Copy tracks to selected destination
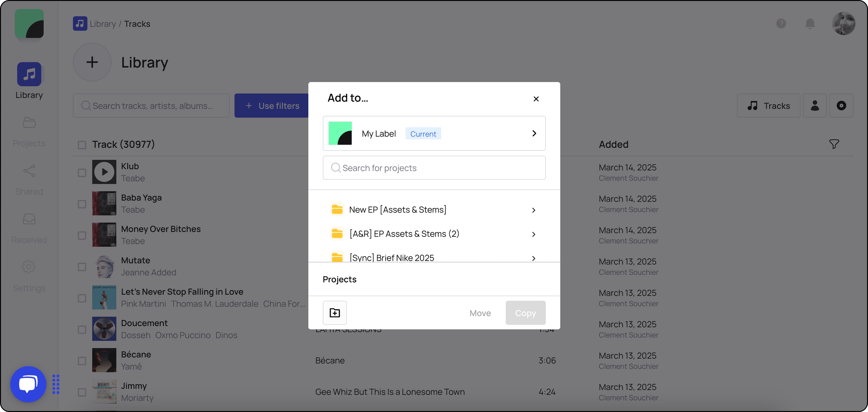This screenshot has height=412, width=868. coord(525,313)
